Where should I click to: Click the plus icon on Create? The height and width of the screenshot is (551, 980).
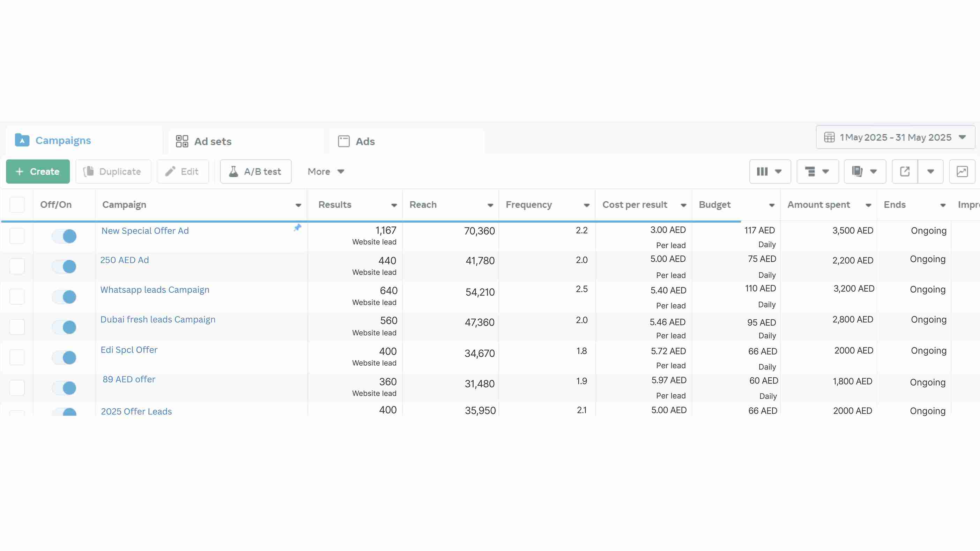(20, 171)
